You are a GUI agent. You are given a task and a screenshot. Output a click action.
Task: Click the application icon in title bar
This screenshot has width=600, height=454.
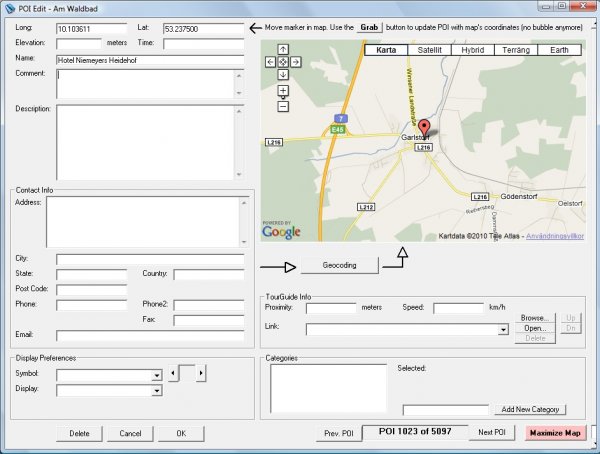pyautogui.click(x=10, y=8)
